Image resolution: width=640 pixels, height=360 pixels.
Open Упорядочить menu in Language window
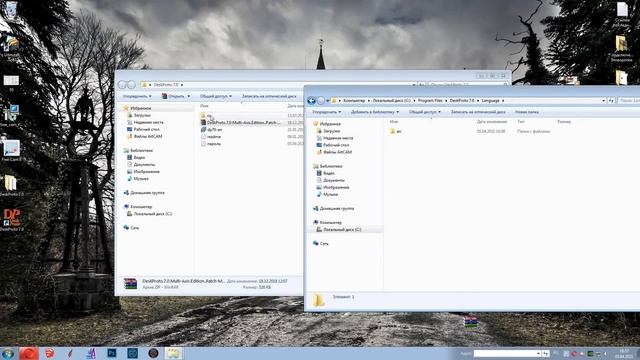click(327, 112)
